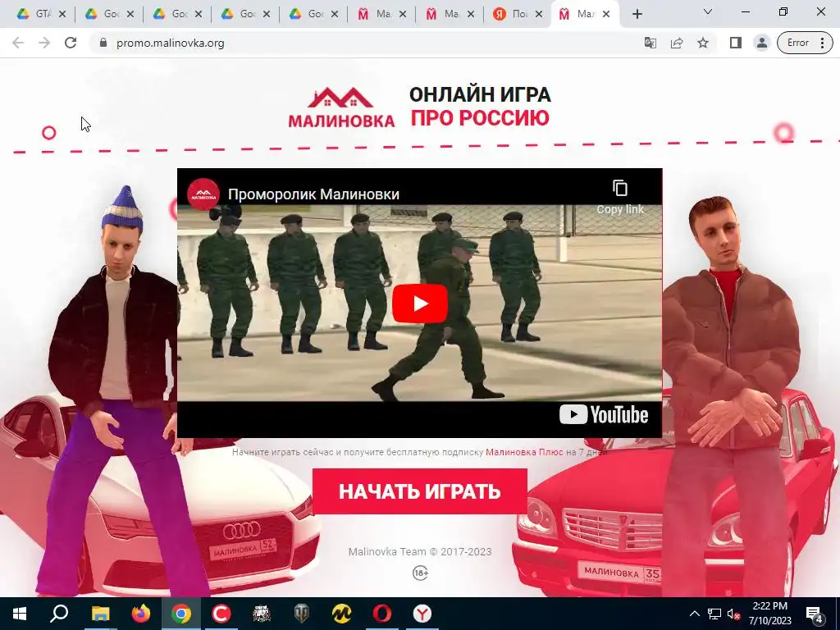Click the 18+ age rating badge
Screen dimensions: 840x630
420,573
